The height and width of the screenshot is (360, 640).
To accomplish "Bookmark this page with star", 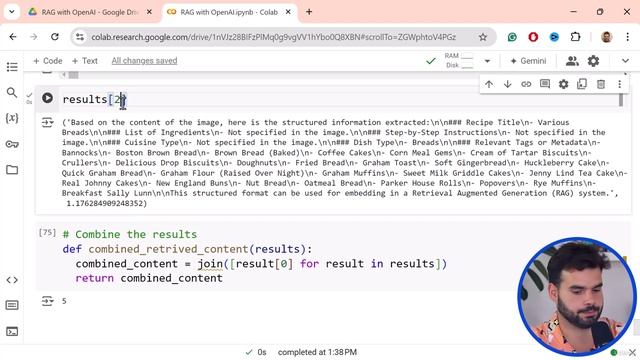I will tap(483, 37).
